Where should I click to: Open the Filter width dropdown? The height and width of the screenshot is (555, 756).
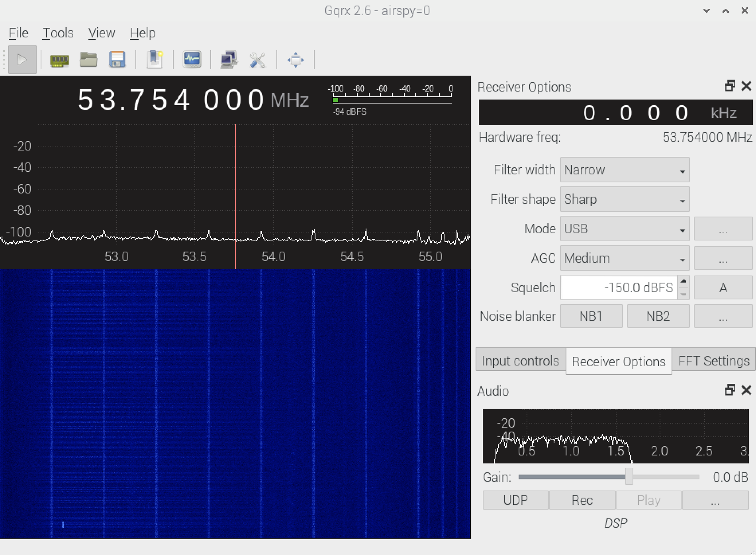pyautogui.click(x=624, y=170)
